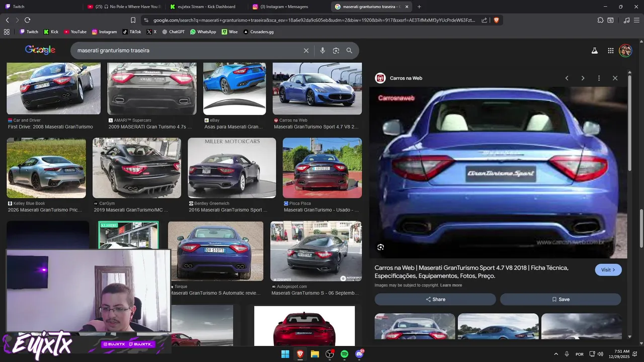
Task: Open the YouTube bookmark
Action: click(x=74, y=32)
